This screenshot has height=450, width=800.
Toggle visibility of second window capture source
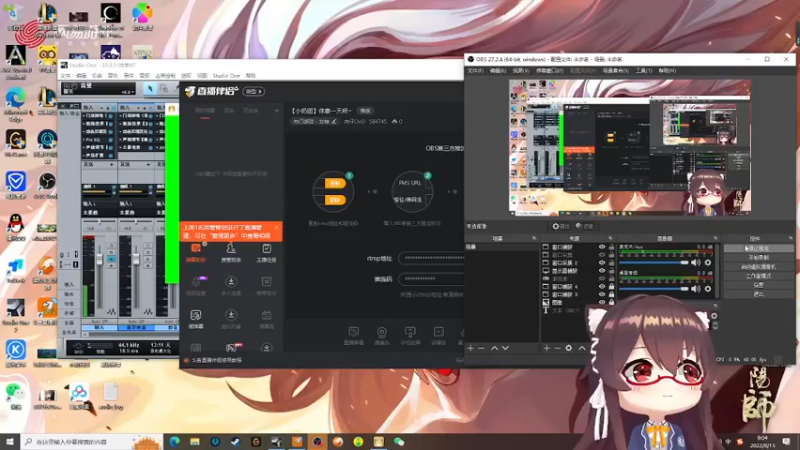[x=602, y=255]
